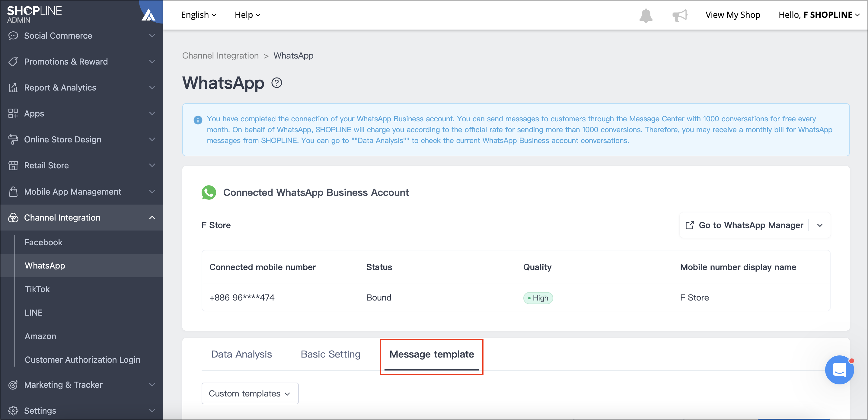Expand the Social Commerce menu
The height and width of the screenshot is (420, 868).
click(x=152, y=36)
